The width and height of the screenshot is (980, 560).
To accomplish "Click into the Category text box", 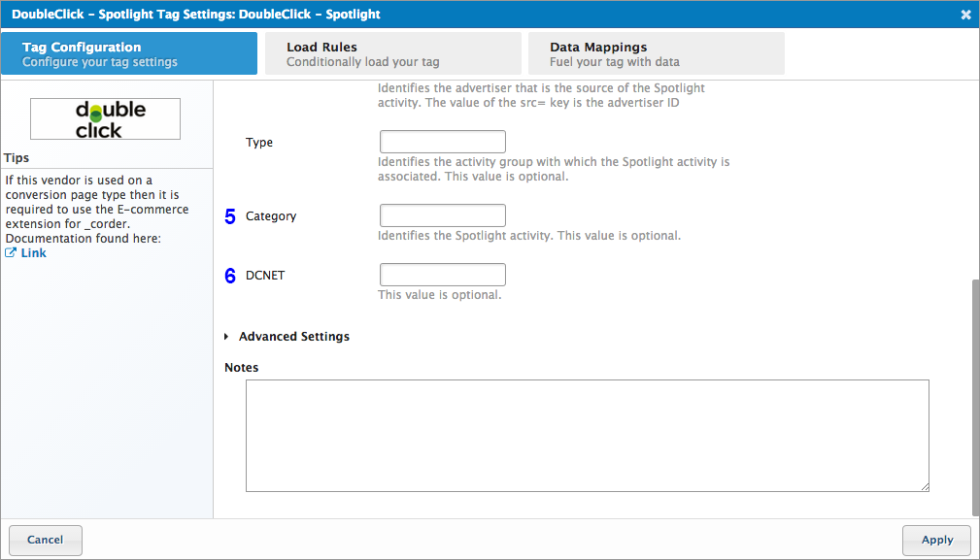I will point(442,215).
